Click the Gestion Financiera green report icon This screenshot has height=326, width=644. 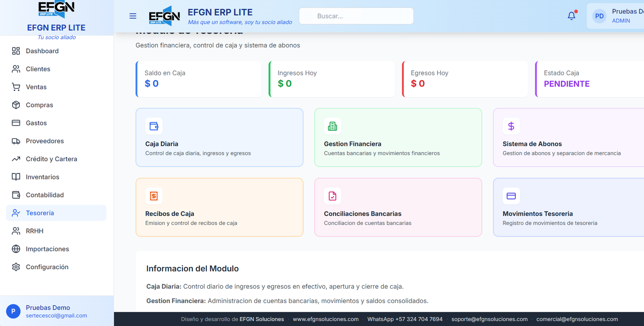pos(332,126)
